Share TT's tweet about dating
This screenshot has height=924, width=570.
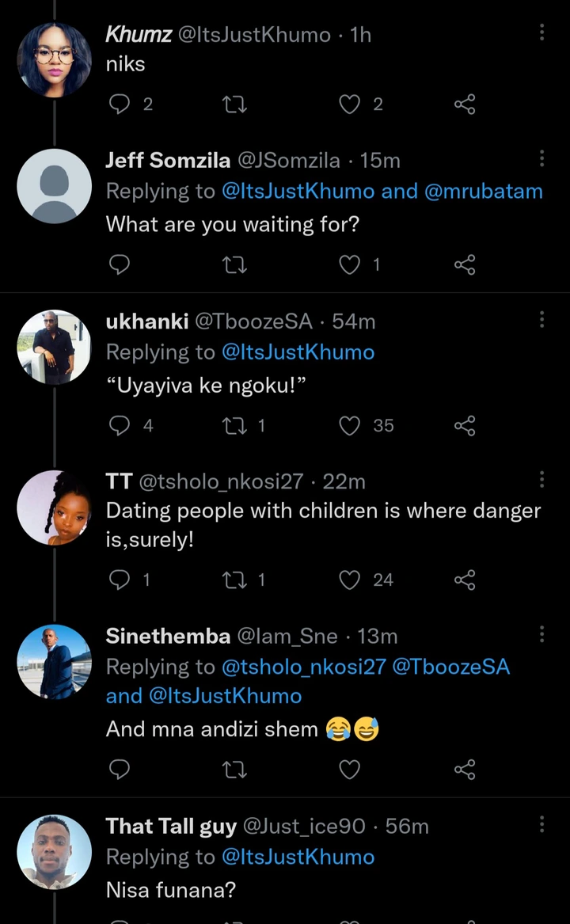(x=465, y=580)
